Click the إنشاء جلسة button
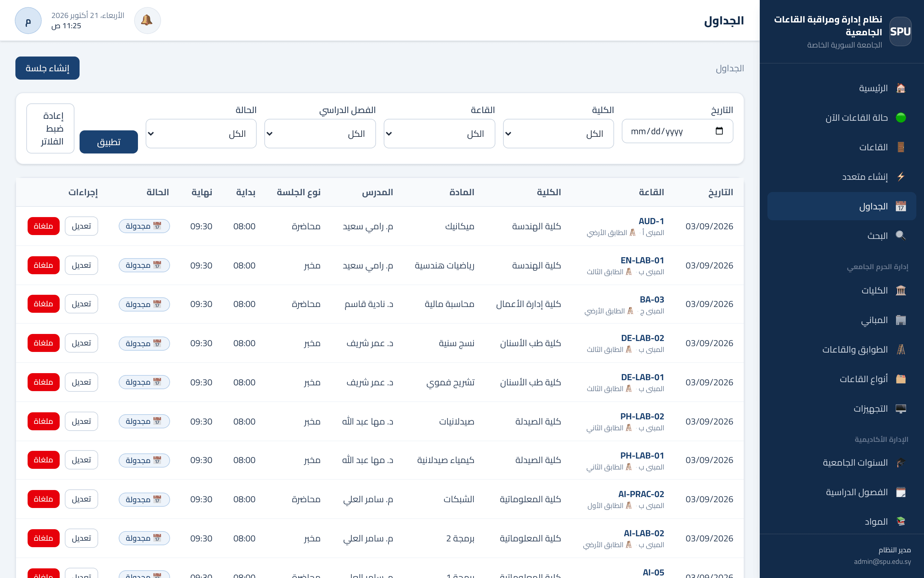Screen dimensions: 924x578 point(47,68)
